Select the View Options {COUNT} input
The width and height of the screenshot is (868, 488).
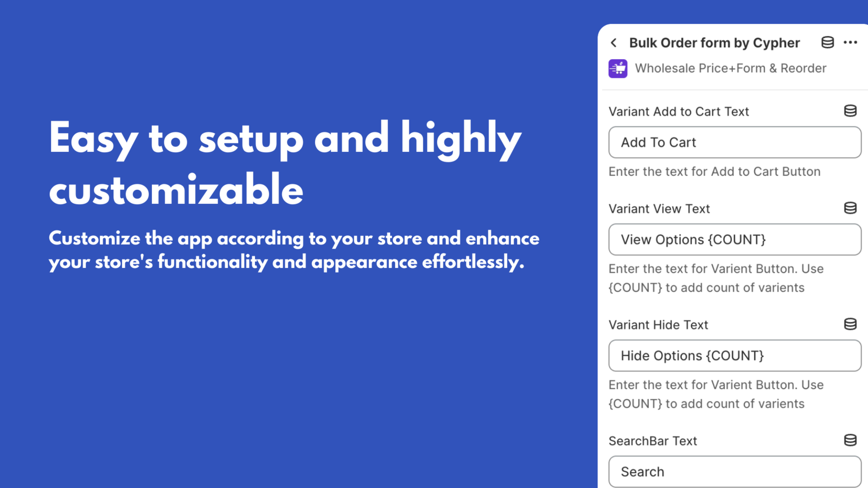735,239
